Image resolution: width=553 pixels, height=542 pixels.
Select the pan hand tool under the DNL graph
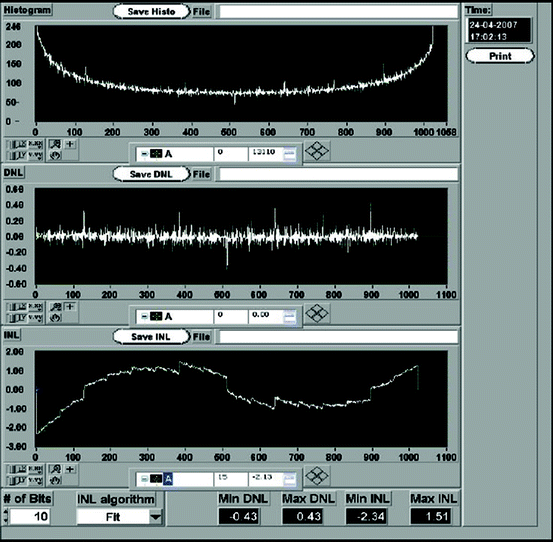[55, 318]
